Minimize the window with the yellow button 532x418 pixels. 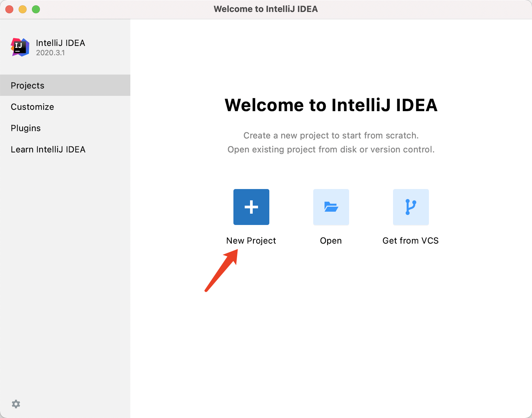point(23,9)
